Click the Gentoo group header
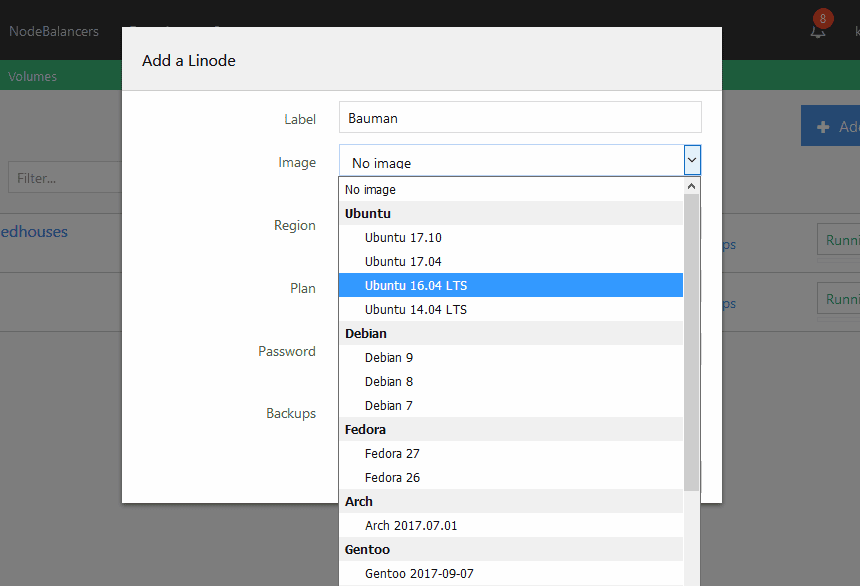 click(511, 549)
